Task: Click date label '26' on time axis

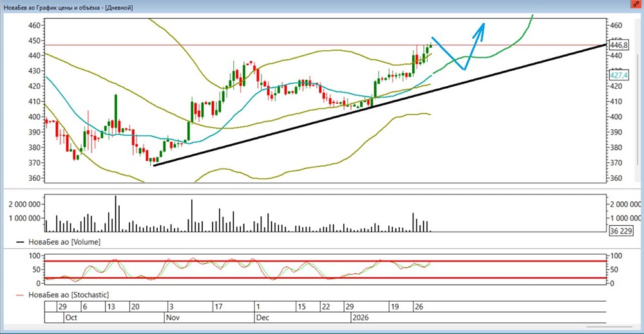Action: 419,306
